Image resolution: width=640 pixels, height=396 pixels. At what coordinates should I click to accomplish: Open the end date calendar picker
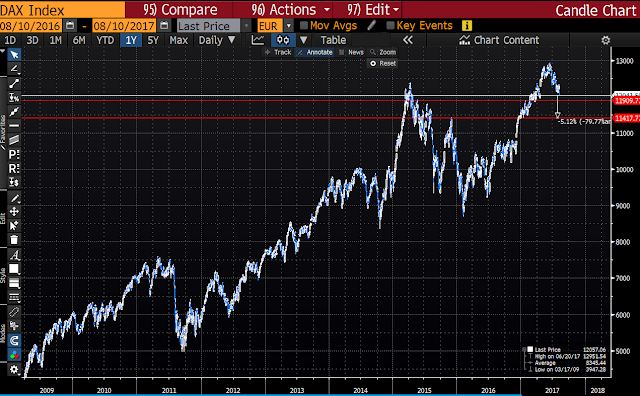coord(164,26)
